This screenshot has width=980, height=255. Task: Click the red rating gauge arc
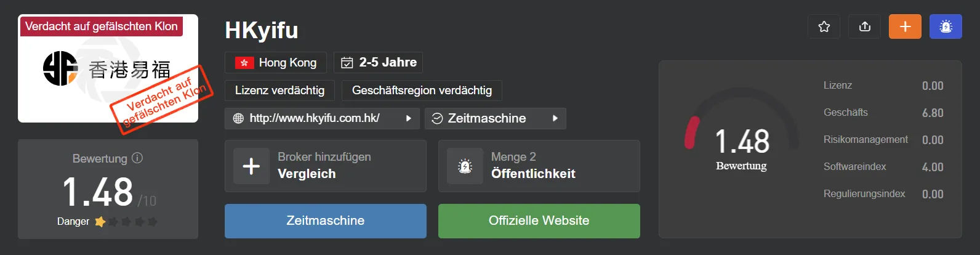point(691,133)
